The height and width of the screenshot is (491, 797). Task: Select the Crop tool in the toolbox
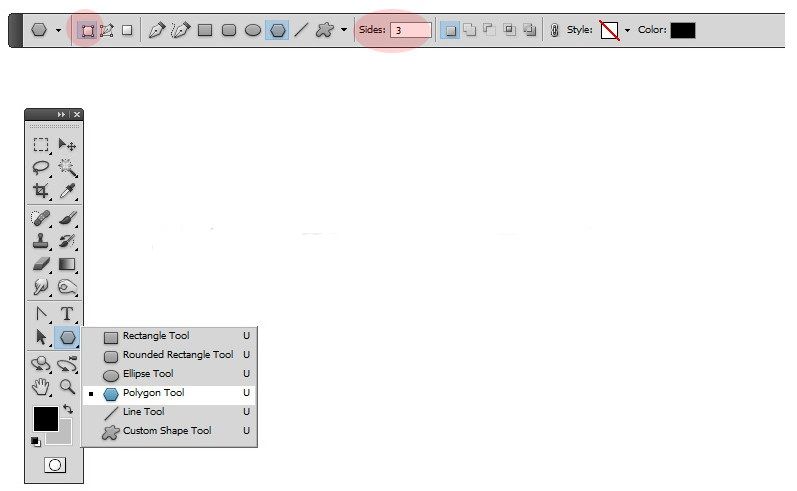(x=41, y=191)
